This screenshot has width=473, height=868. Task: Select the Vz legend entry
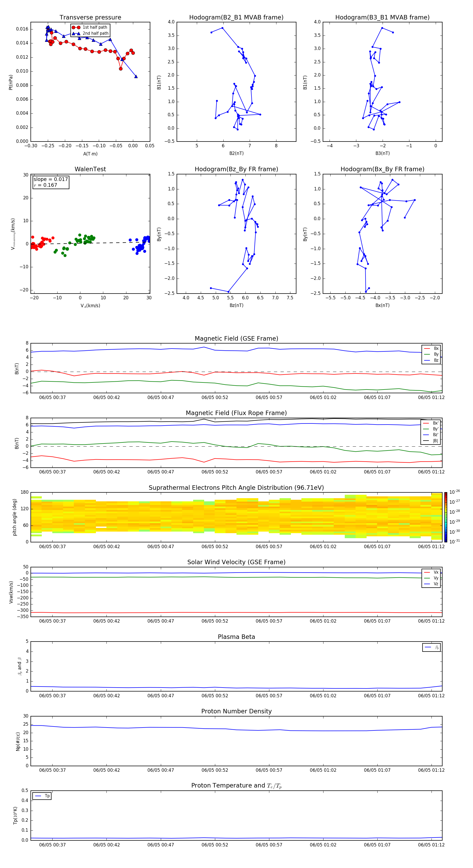(431, 584)
